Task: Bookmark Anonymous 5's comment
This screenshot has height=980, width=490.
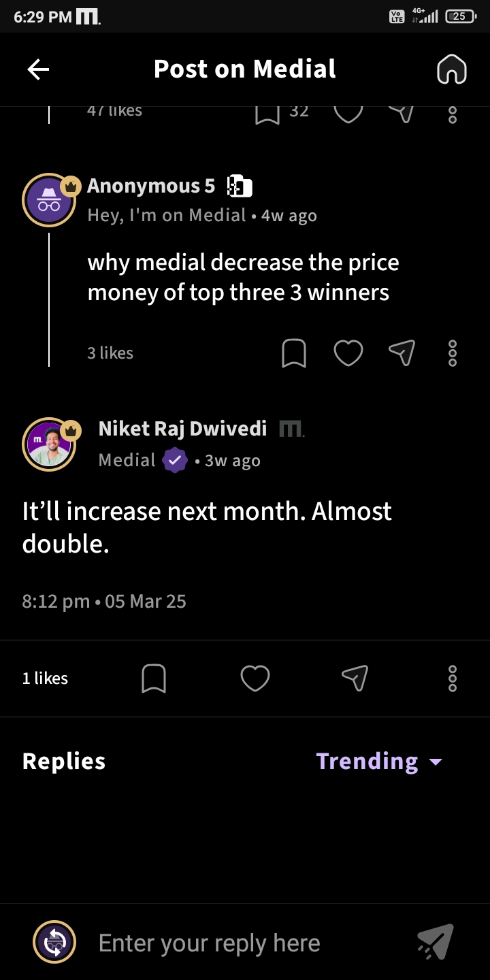Action: (x=293, y=353)
